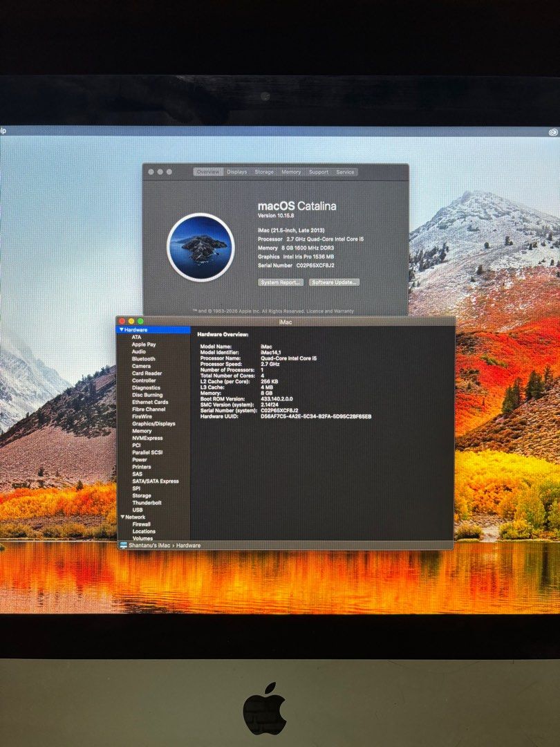Click the Memory 8 GB 1600 MHz DDR3 line
The width and height of the screenshot is (560, 747).
coord(296,248)
